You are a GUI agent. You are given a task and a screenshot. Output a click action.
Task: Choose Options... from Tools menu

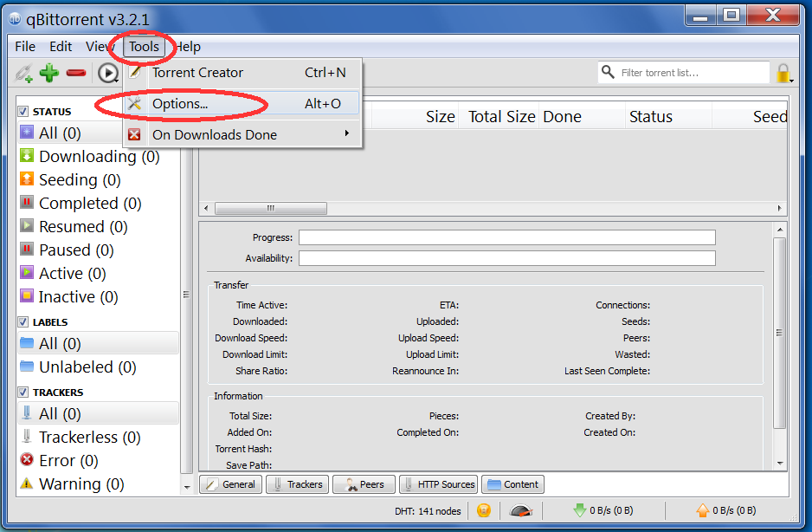coord(242,104)
